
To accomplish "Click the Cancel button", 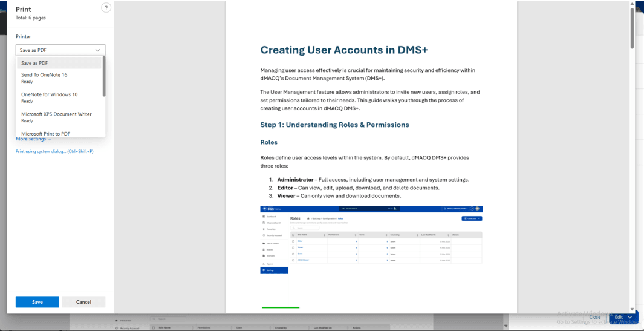I will pos(84,302).
